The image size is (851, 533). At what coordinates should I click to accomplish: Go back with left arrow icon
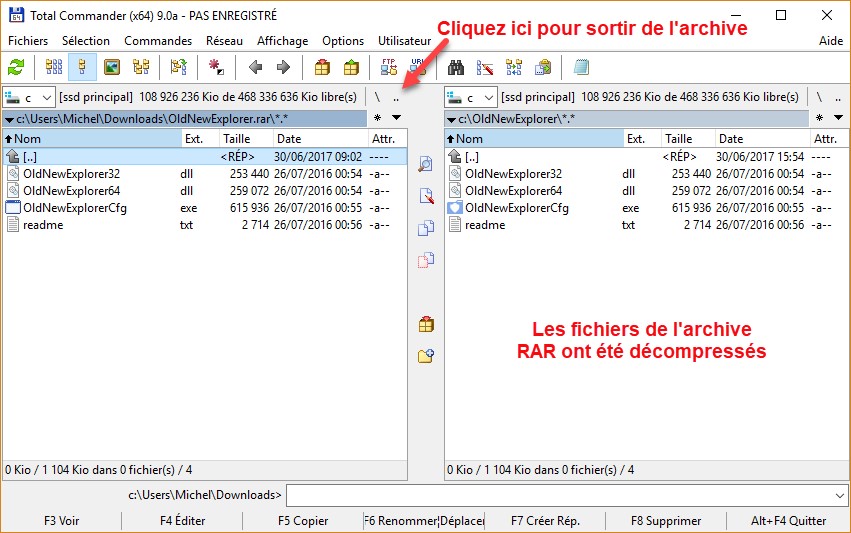[x=255, y=67]
